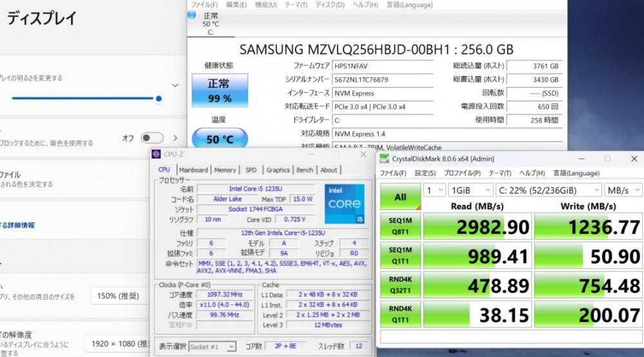This screenshot has width=644, height=357.
Task: Open CrystalDiskMark ファイル(F) menu
Action: pos(393,173)
